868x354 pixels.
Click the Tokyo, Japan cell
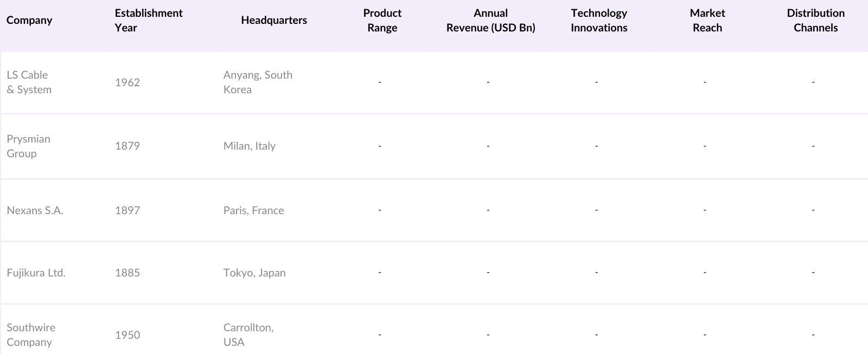pos(254,273)
